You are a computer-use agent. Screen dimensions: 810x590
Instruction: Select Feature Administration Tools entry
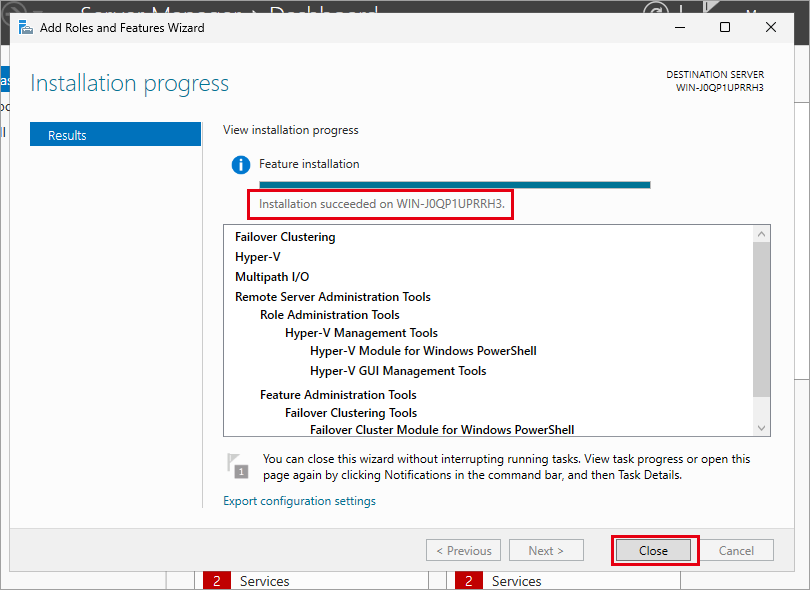pyautogui.click(x=338, y=395)
